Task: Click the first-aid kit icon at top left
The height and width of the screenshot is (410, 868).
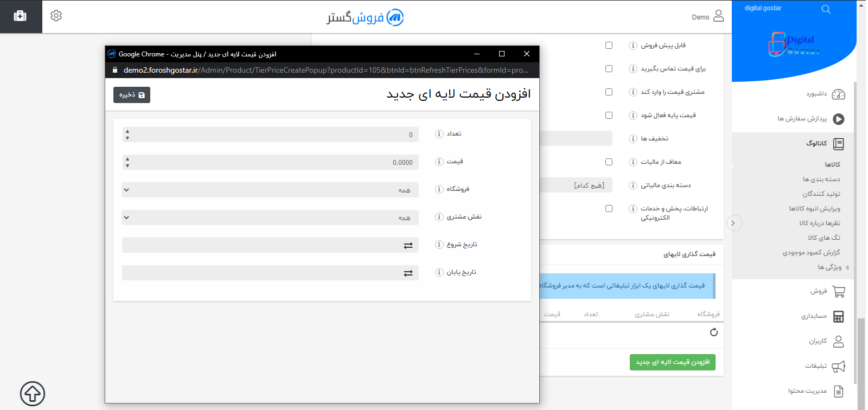Action: pos(20,16)
